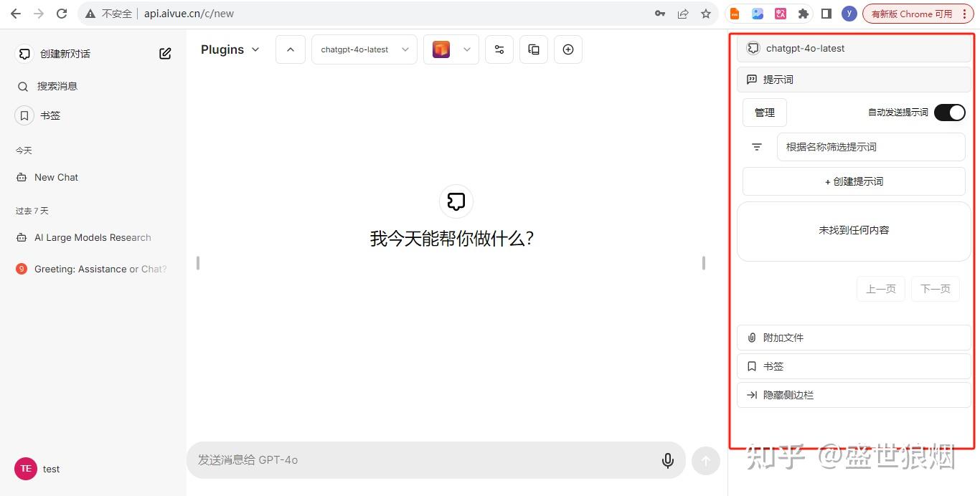Click the '不安全' site security warning
980x496 pixels.
(x=108, y=14)
